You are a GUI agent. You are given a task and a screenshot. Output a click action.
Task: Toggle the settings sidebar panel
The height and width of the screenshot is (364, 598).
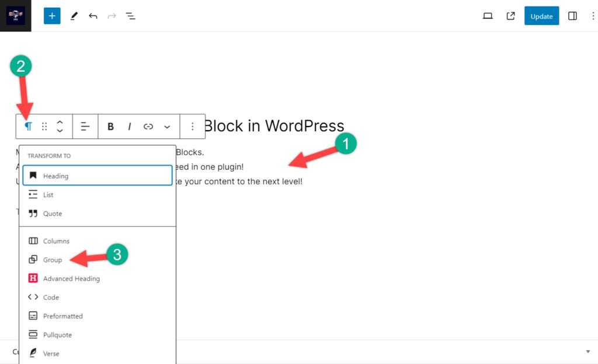[573, 16]
